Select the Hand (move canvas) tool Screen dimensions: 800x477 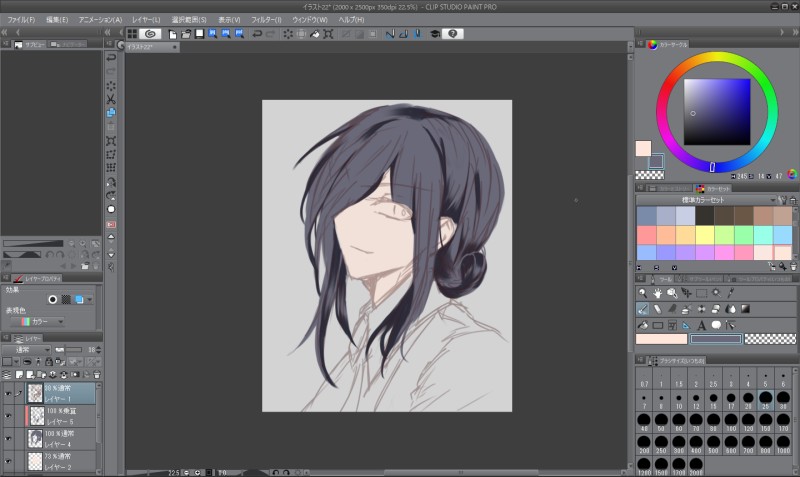point(658,293)
